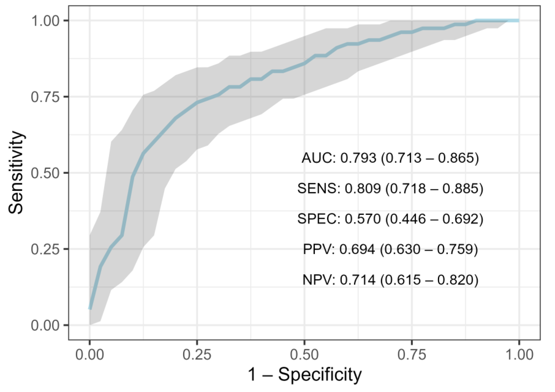Click the 1 – Specificity x-axis title

point(305,375)
